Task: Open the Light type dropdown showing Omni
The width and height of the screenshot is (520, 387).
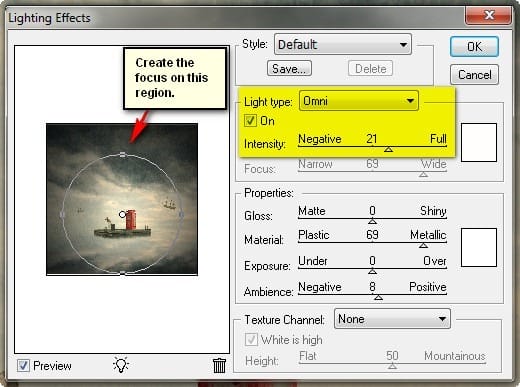Action: point(359,101)
